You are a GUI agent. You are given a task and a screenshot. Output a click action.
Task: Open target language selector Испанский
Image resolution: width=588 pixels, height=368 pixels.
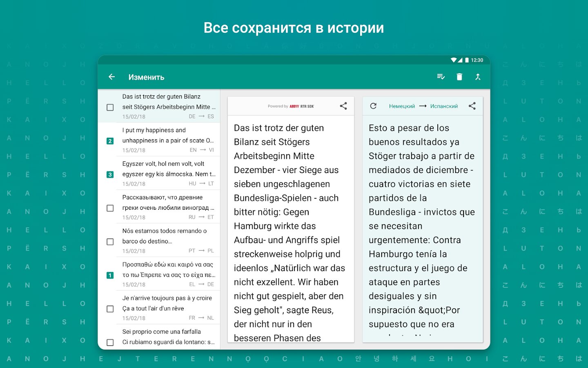444,106
